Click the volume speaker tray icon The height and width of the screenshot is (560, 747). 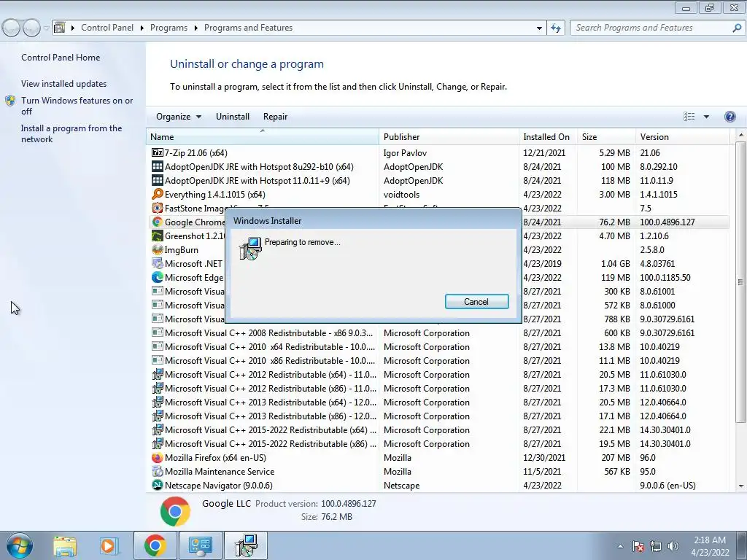pos(673,546)
